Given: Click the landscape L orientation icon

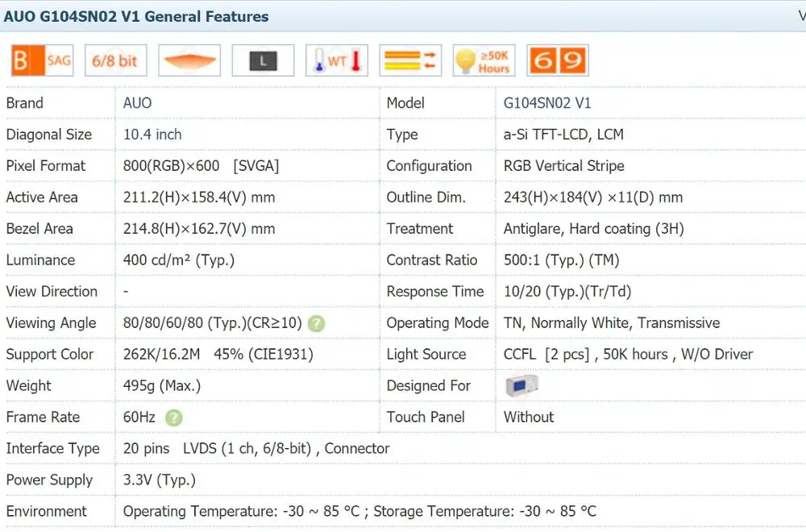Looking at the screenshot, I should (x=264, y=60).
